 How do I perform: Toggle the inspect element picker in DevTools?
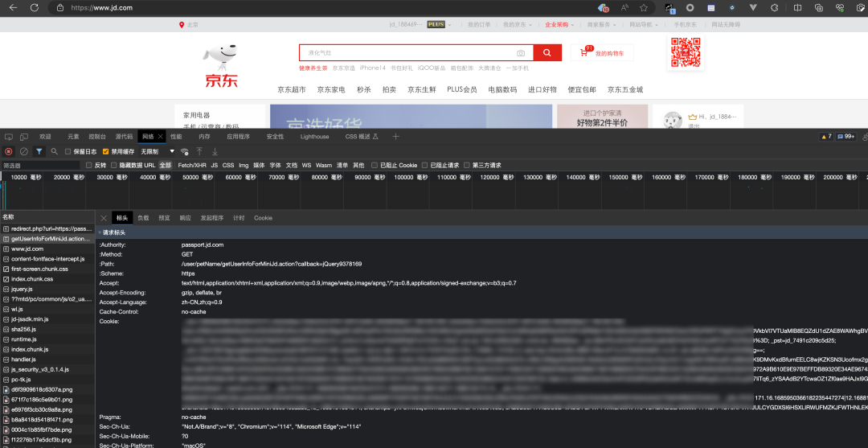[9, 136]
